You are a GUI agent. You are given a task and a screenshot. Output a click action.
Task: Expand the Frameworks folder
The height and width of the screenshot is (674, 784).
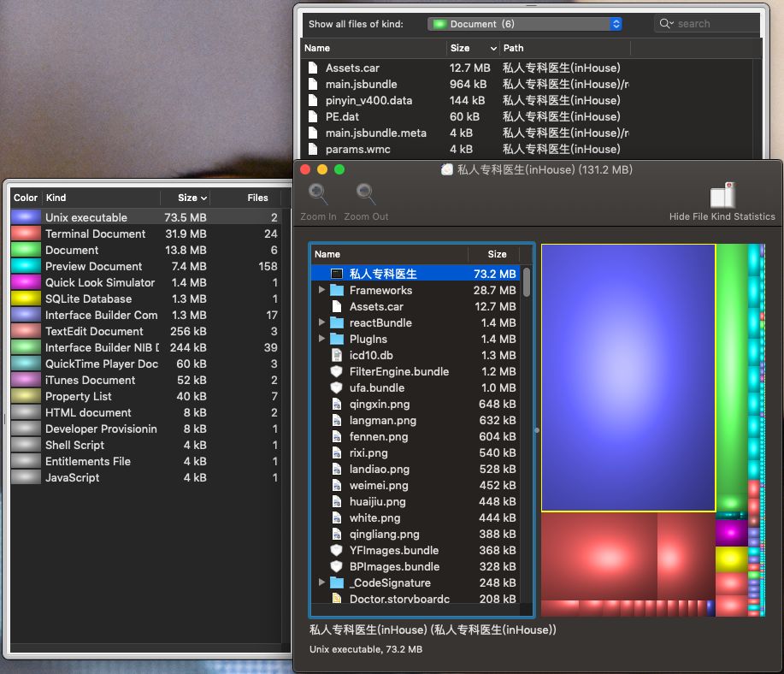pyautogui.click(x=321, y=291)
